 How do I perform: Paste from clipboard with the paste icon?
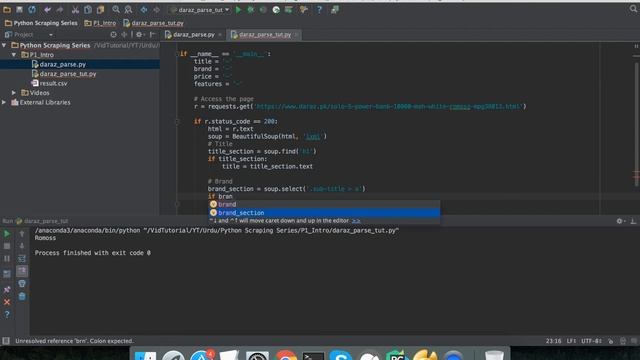tap(100, 9)
